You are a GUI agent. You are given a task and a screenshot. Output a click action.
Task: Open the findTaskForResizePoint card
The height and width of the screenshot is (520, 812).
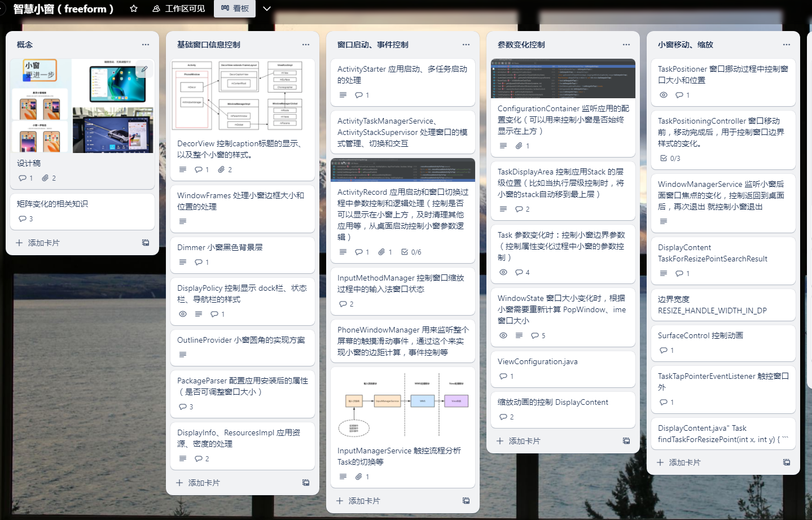723,434
